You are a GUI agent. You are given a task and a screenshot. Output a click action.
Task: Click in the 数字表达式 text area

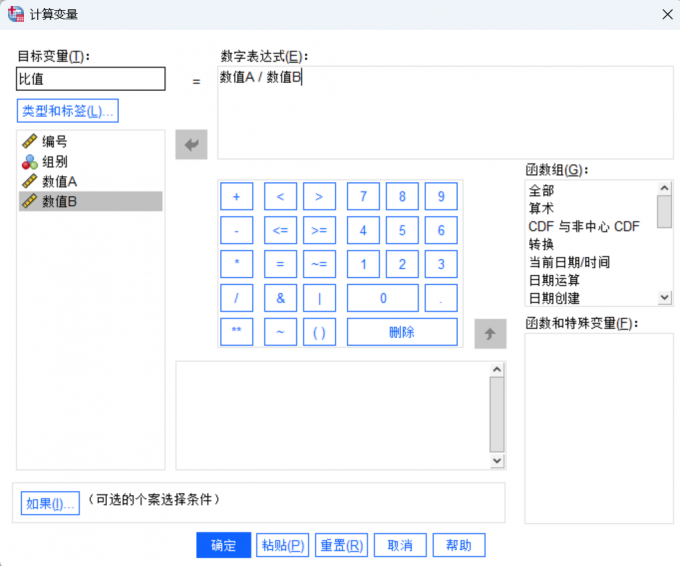pos(445,113)
